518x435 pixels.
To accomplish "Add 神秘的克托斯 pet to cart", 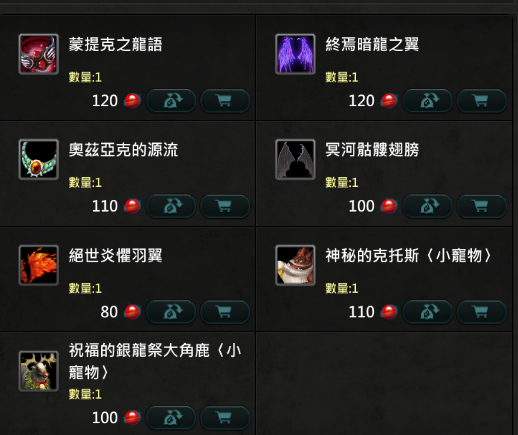I will [x=482, y=312].
